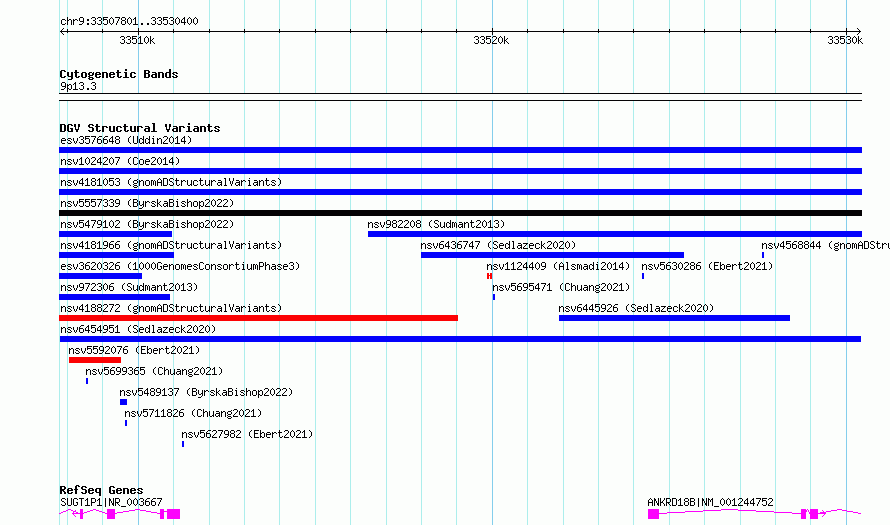Click the blue nsv6445926 variant bar
Image resolution: width=890 pixels, height=525 pixels.
pos(674,318)
